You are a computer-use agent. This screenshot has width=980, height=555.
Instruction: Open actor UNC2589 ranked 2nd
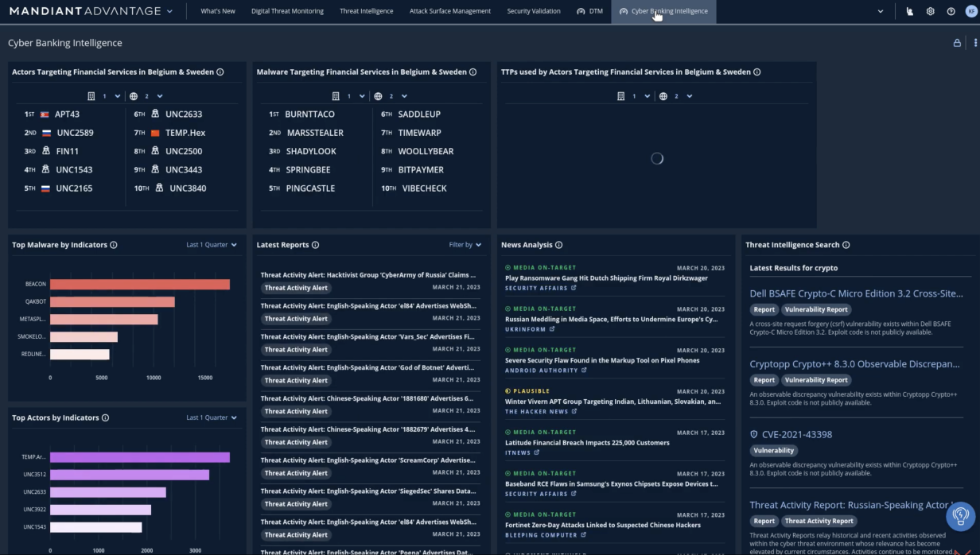[75, 133]
